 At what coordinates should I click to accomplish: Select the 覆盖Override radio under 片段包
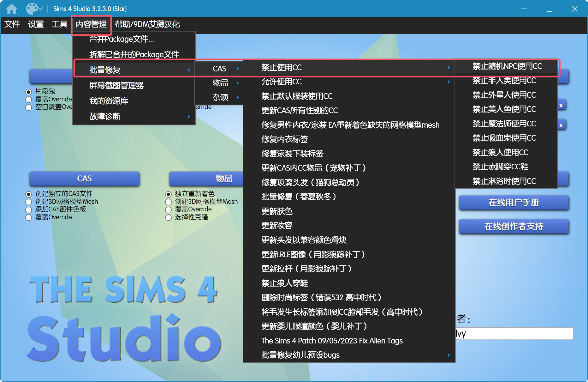tap(29, 100)
